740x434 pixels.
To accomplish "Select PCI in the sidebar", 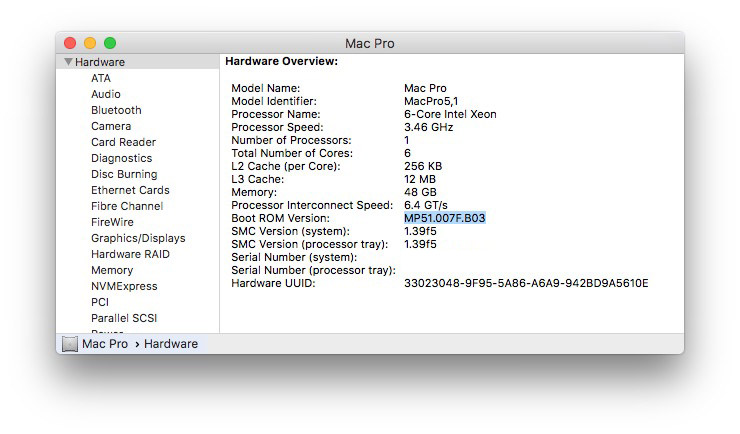I will [x=100, y=302].
